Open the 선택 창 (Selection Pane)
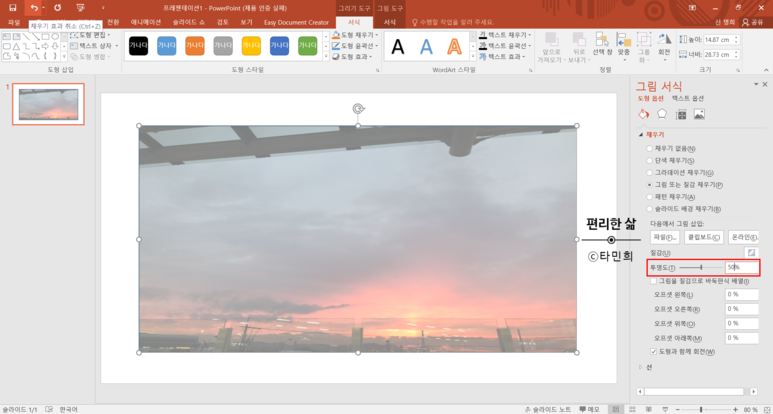 point(602,45)
